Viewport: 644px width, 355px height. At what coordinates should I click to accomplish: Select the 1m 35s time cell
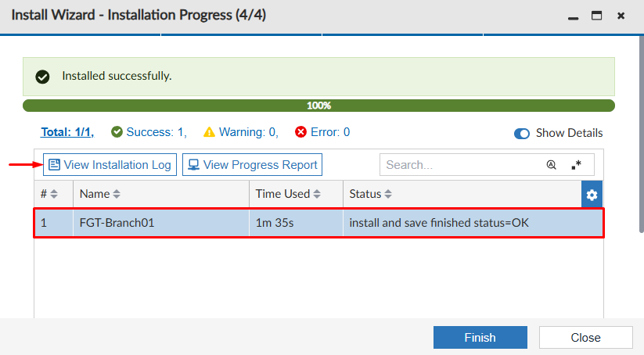(x=296, y=223)
